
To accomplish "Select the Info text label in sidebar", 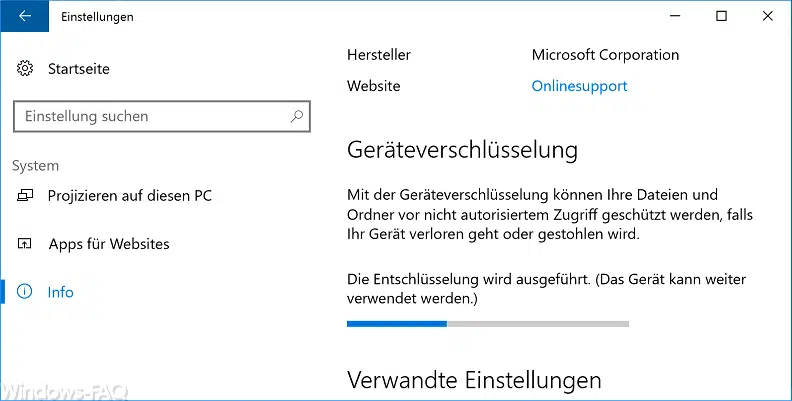I will pyautogui.click(x=60, y=292).
